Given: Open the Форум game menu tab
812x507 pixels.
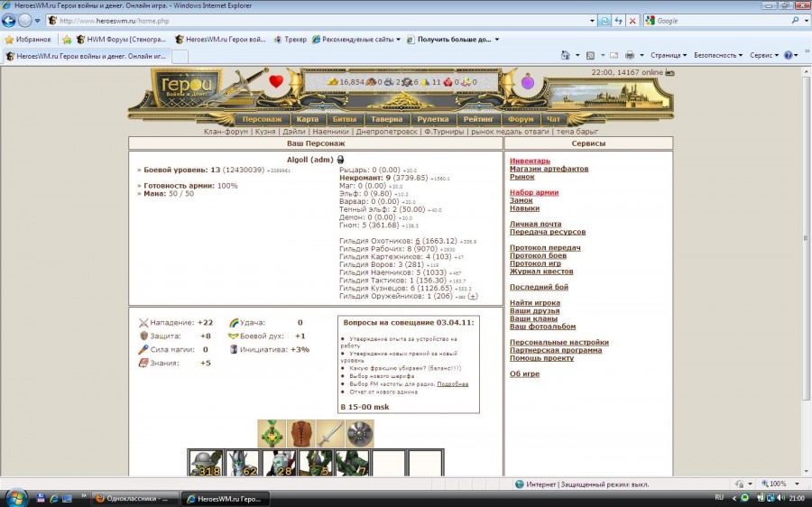Looking at the screenshot, I should (x=521, y=119).
